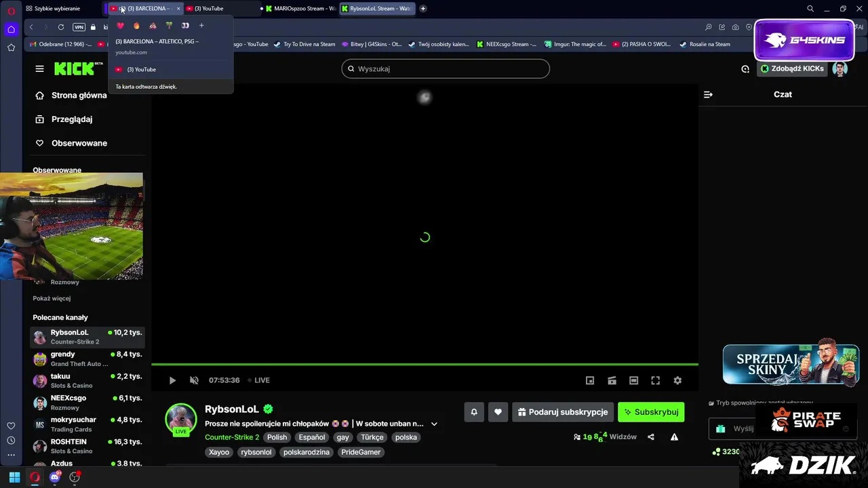Close the BARCELONA YouTube tab
This screenshot has width=868, height=488.
(x=178, y=9)
